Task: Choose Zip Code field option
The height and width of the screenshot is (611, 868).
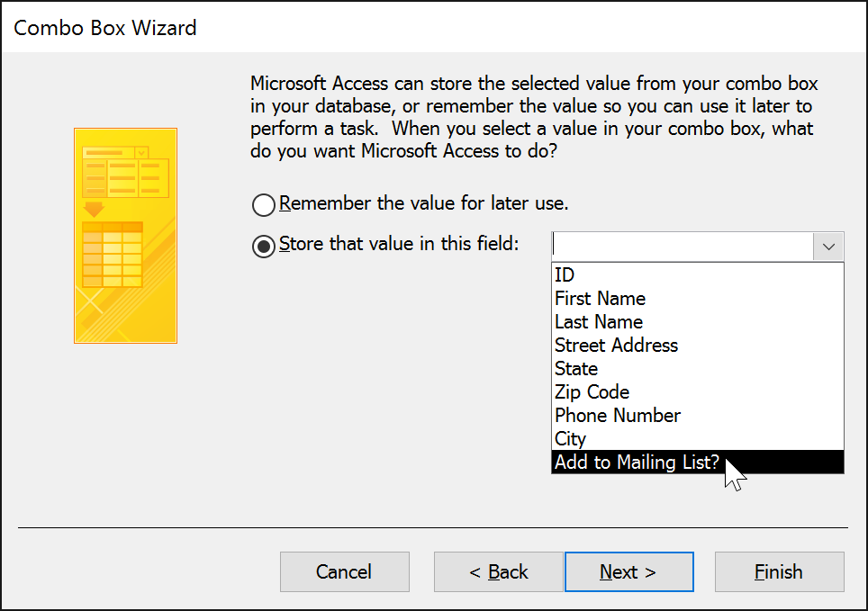Action: [592, 392]
